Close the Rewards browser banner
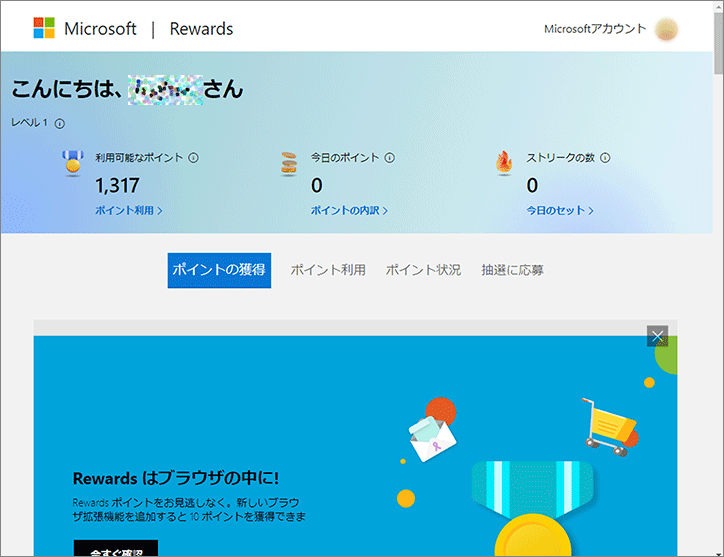Screen dimensions: 724x557 pos(657,336)
